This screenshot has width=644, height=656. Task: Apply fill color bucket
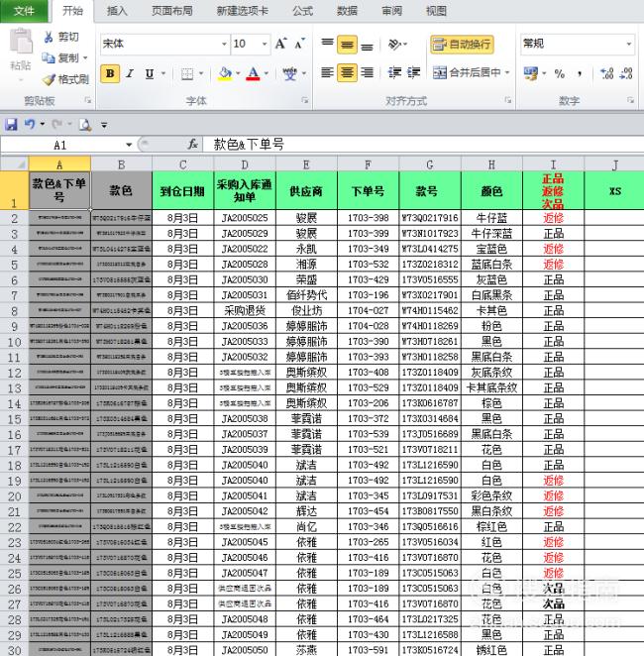[225, 74]
